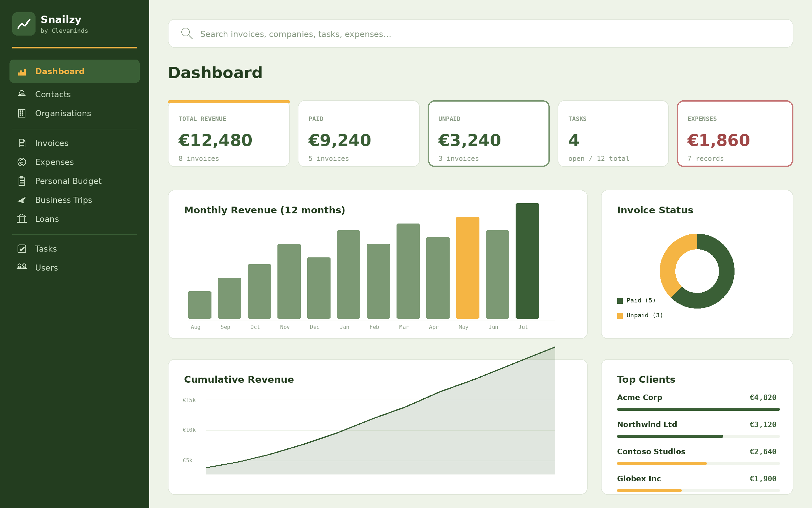This screenshot has width=812, height=508.
Task: Click the '5 invoices' text
Action: (x=329, y=158)
